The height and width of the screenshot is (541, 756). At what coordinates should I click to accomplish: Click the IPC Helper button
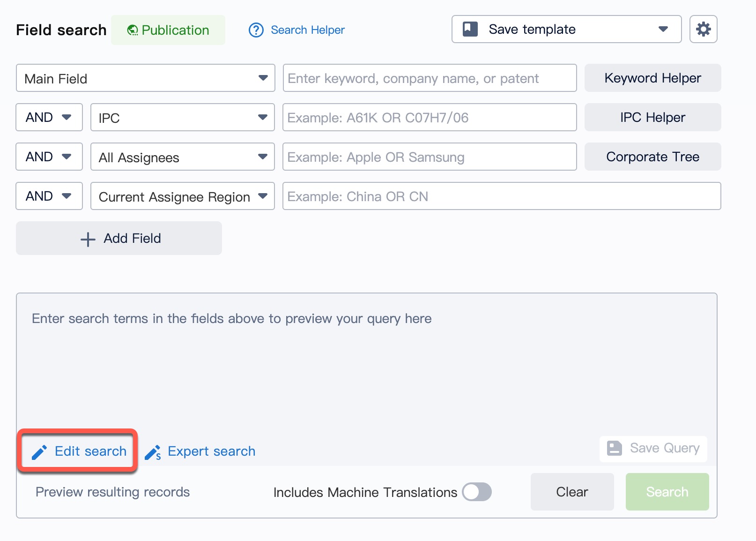[652, 118]
